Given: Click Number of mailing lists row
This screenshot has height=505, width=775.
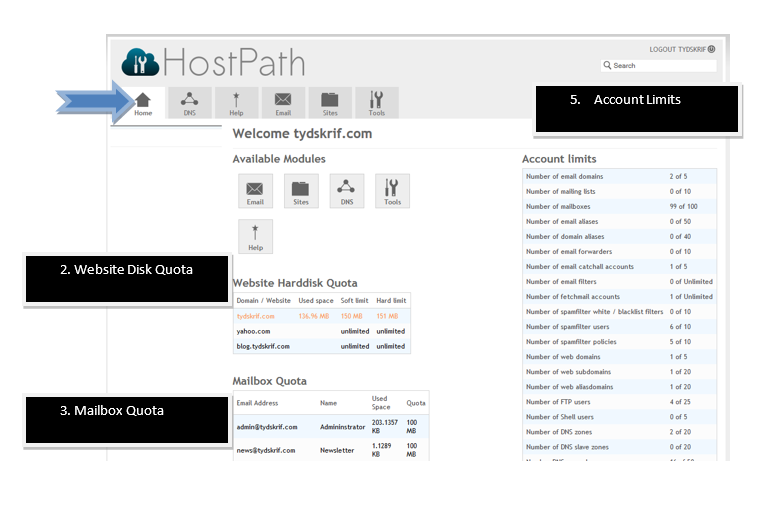Looking at the screenshot, I should click(619, 191).
